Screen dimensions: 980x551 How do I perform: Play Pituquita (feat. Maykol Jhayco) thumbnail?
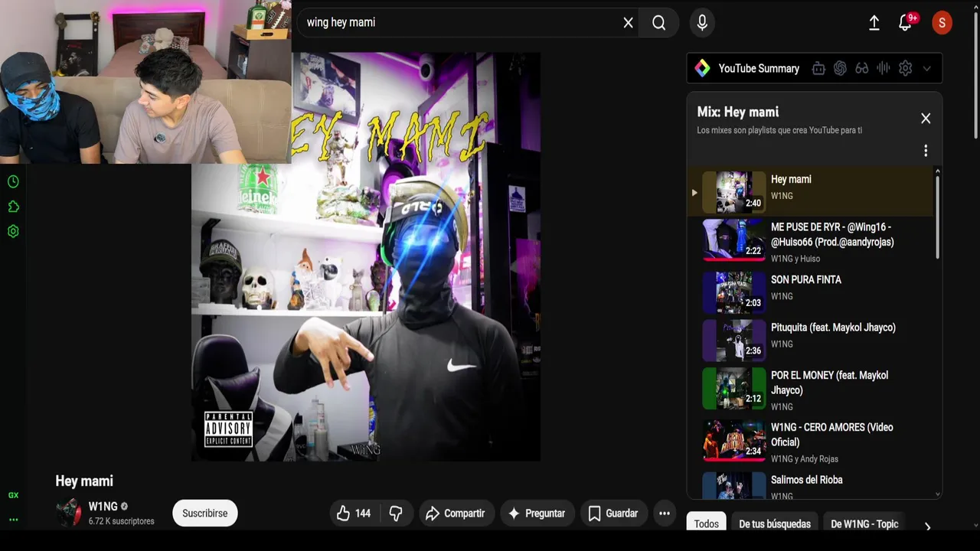coord(734,341)
